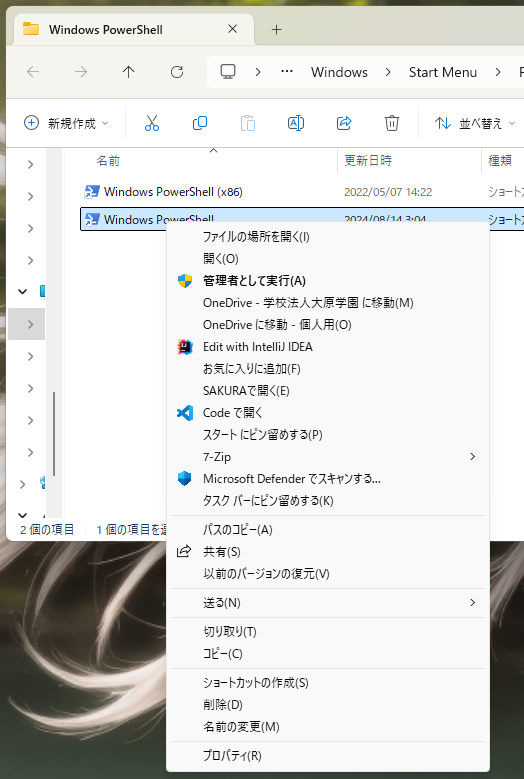
Task: Click 2 個の項目 in status bar
Action: [47, 530]
